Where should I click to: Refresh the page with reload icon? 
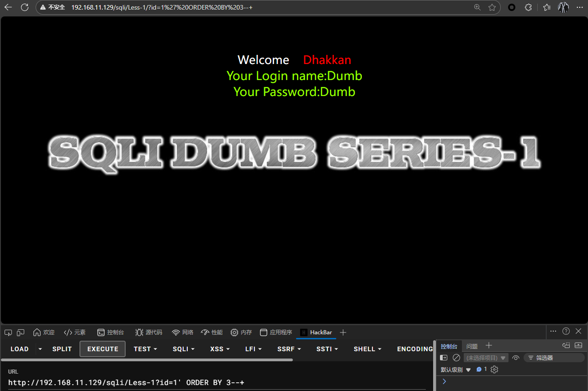25,7
